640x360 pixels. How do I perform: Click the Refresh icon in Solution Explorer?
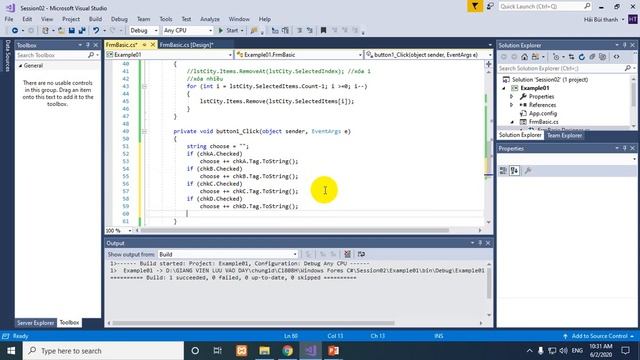tap(582, 57)
